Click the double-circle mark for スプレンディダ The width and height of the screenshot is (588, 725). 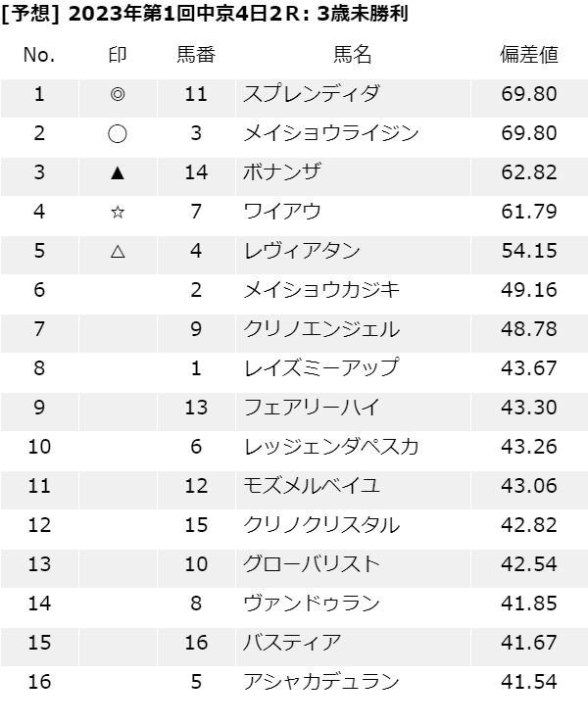(118, 95)
